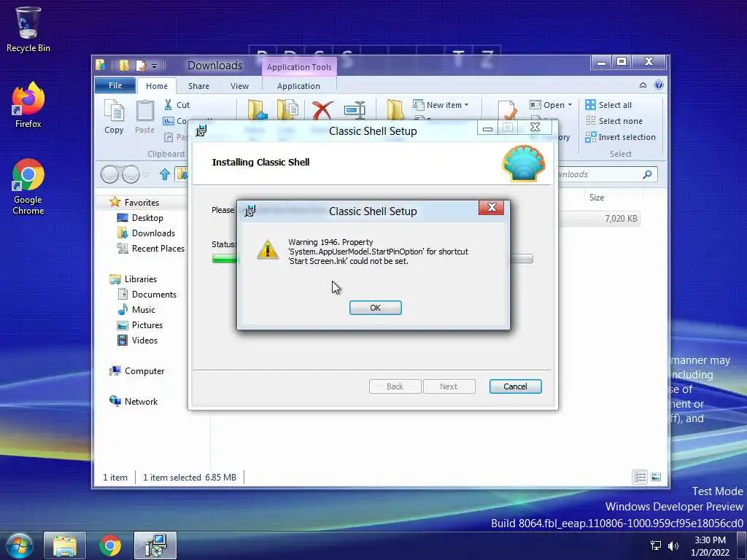
Task: Click the Size column header
Action: (x=597, y=197)
